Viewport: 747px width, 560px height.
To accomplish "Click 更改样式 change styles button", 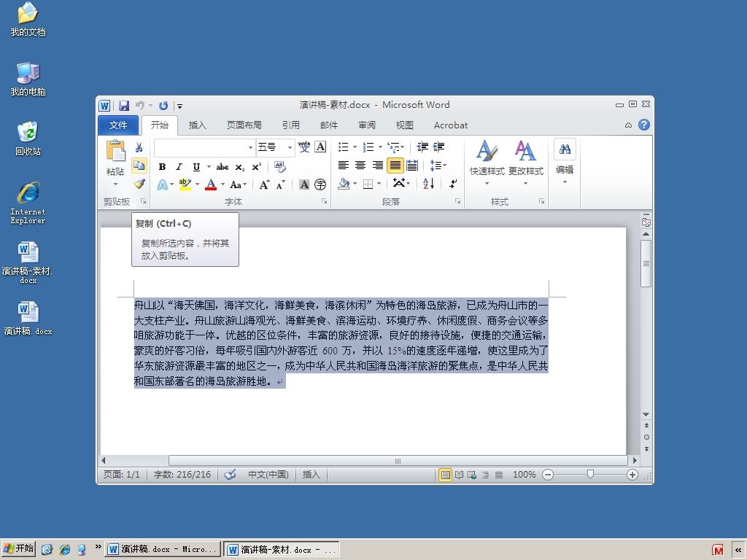I will click(x=525, y=163).
